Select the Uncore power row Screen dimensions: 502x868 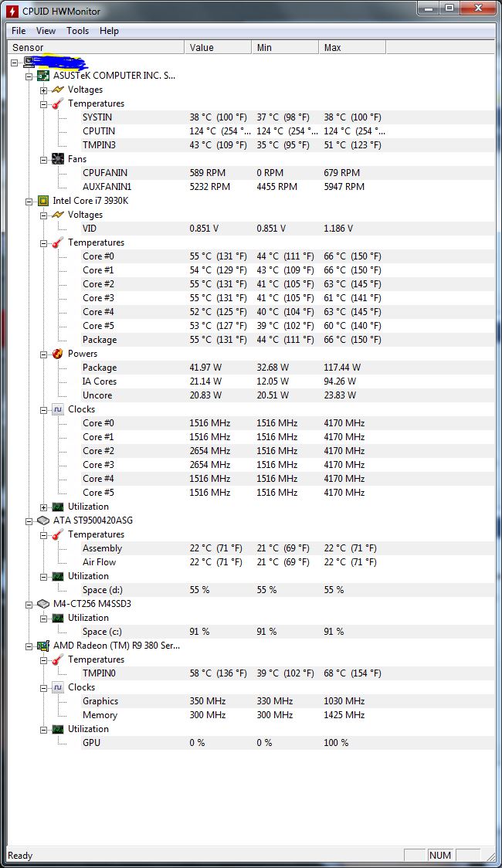click(287, 395)
